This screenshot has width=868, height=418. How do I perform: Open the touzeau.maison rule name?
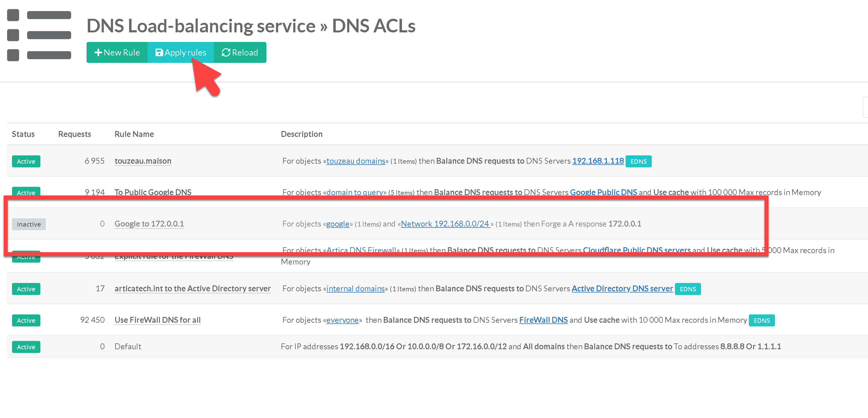[143, 161]
